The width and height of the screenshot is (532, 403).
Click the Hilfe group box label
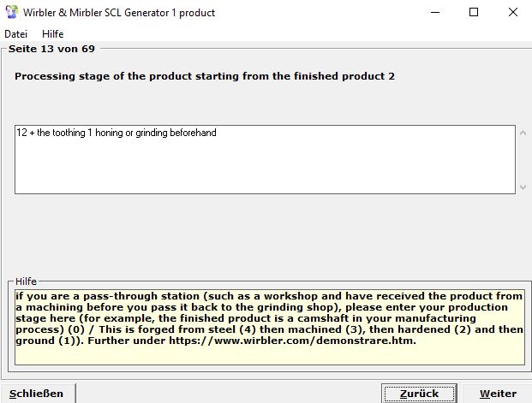27,282
